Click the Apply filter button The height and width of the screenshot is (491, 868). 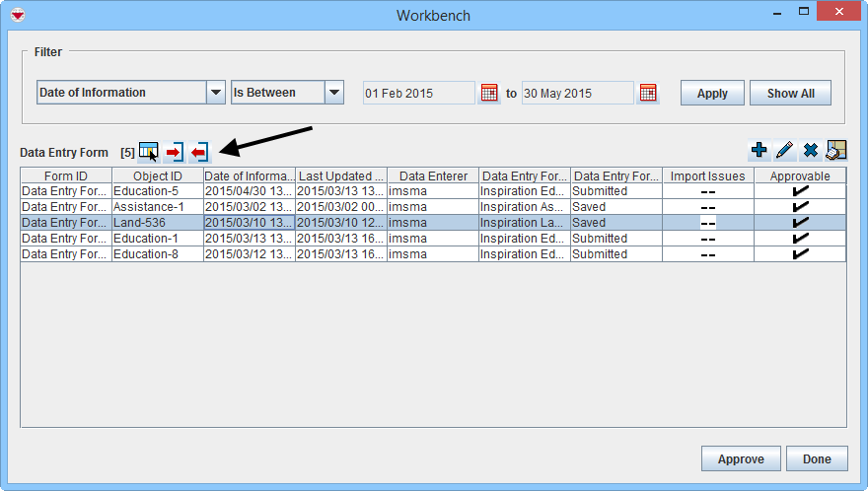tap(712, 94)
